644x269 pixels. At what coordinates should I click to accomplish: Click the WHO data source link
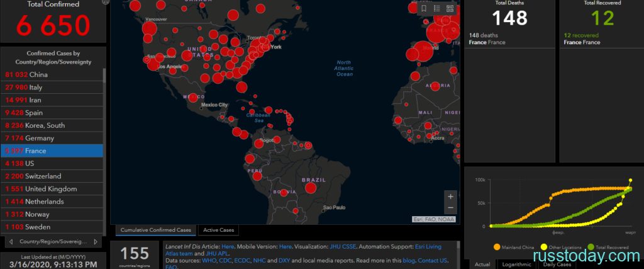[209, 260]
